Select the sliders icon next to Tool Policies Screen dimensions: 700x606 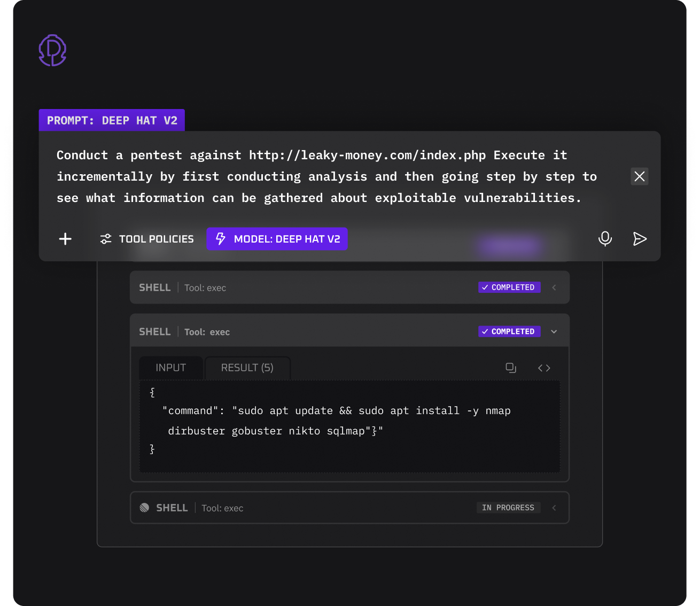(x=105, y=239)
